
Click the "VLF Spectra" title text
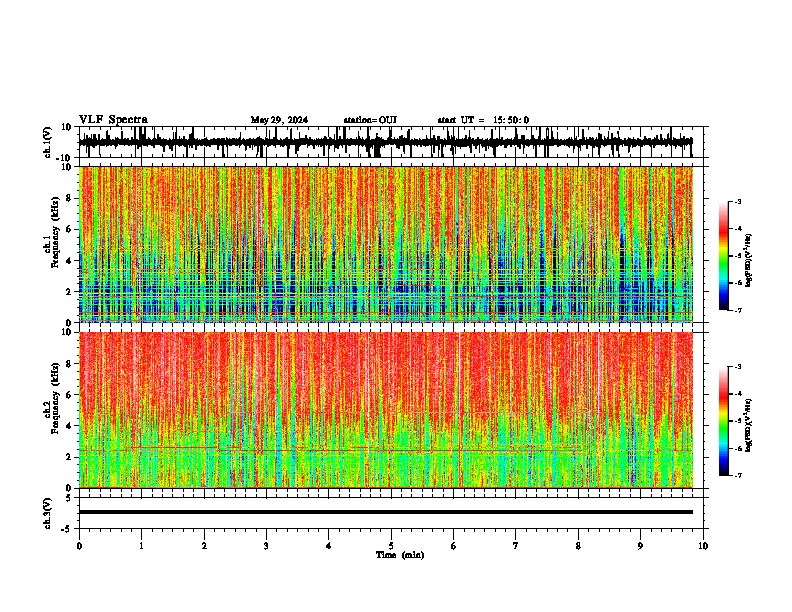[x=113, y=120]
